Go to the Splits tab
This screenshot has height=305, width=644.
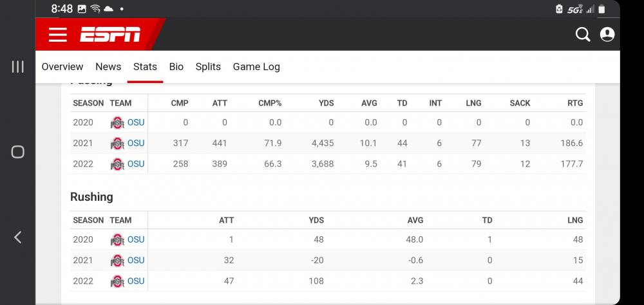[208, 66]
